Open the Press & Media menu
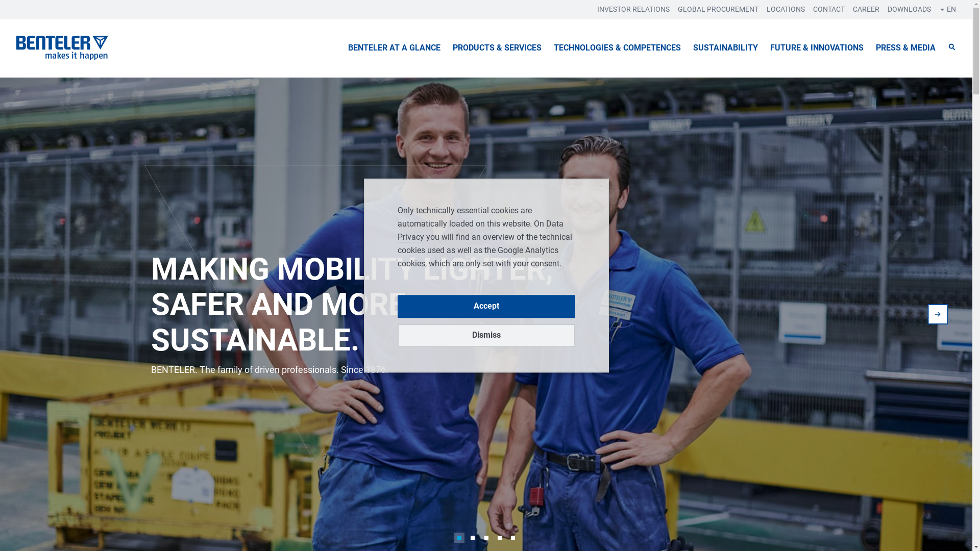The width and height of the screenshot is (980, 551). 905,48
